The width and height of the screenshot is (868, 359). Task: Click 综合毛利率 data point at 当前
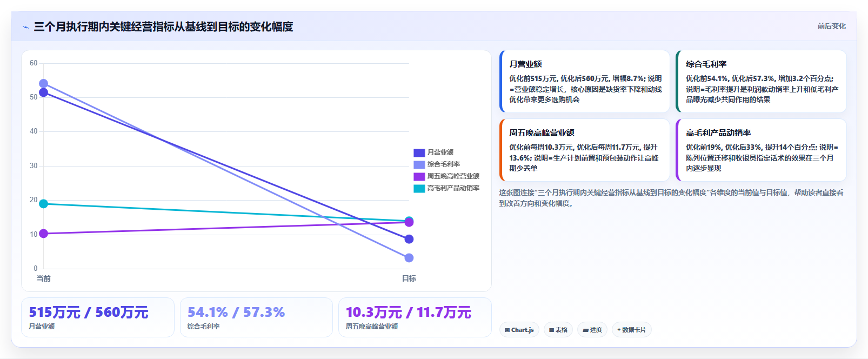click(x=44, y=84)
